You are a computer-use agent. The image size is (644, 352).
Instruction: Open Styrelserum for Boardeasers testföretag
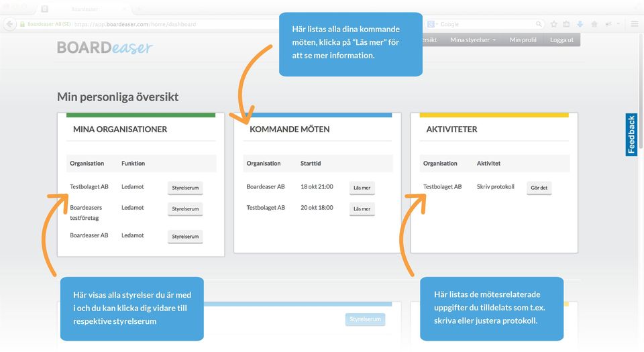click(185, 209)
